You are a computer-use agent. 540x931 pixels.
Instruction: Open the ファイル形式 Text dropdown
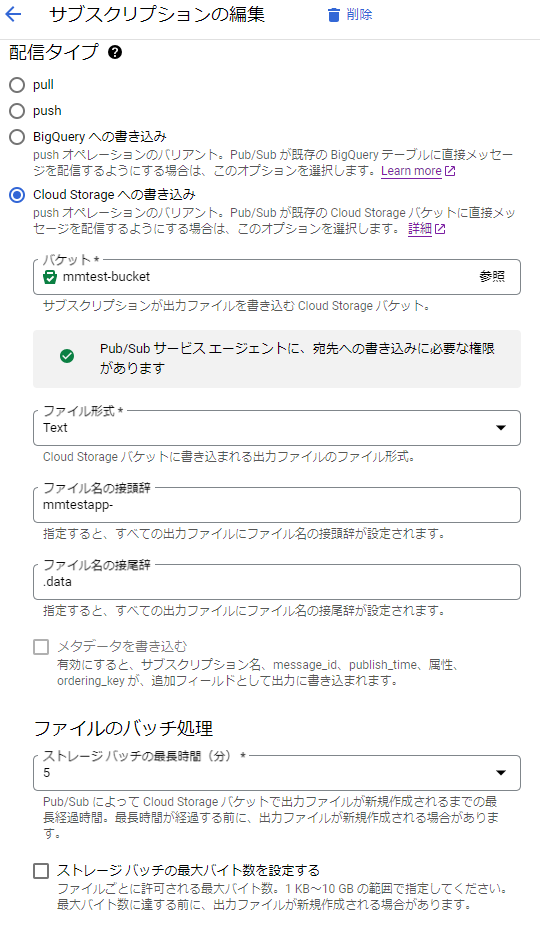(277, 428)
